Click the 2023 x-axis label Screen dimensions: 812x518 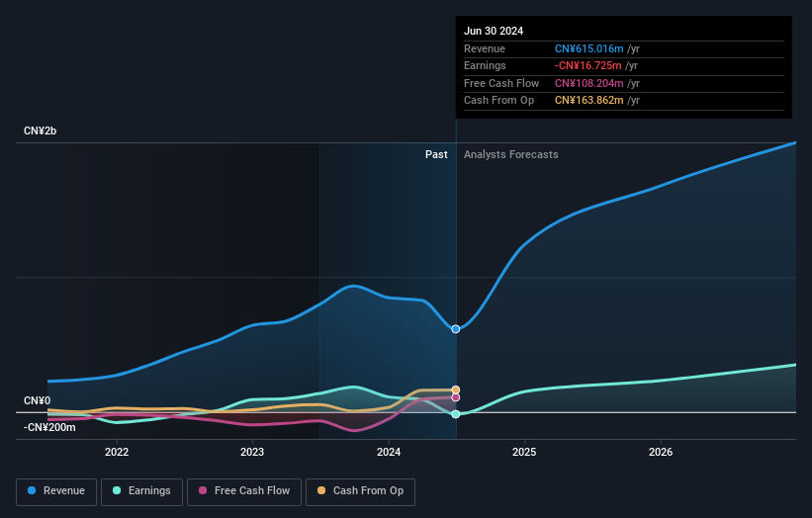[x=252, y=452]
